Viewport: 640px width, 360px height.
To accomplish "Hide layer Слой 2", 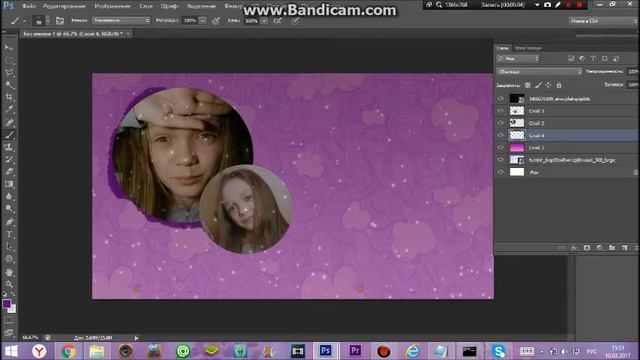I will pyautogui.click(x=501, y=123).
